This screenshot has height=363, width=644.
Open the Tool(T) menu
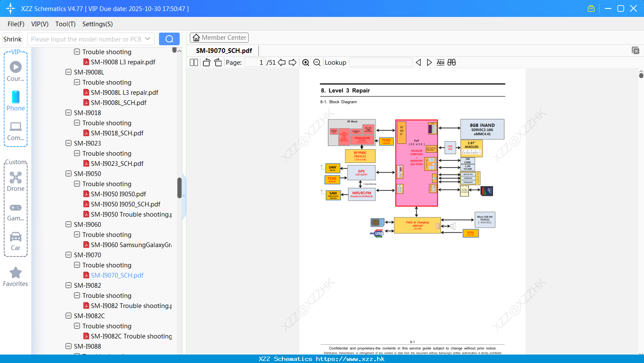pyautogui.click(x=66, y=24)
